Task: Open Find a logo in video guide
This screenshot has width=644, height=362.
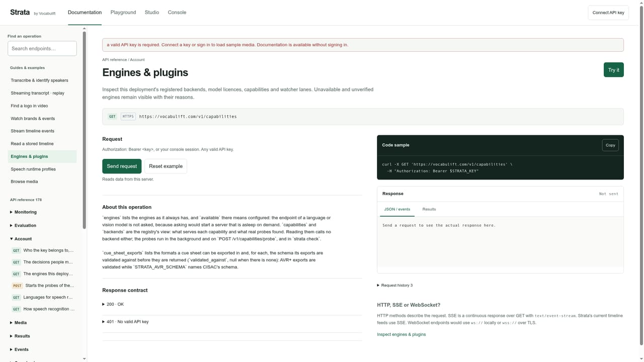Action: coord(42,106)
